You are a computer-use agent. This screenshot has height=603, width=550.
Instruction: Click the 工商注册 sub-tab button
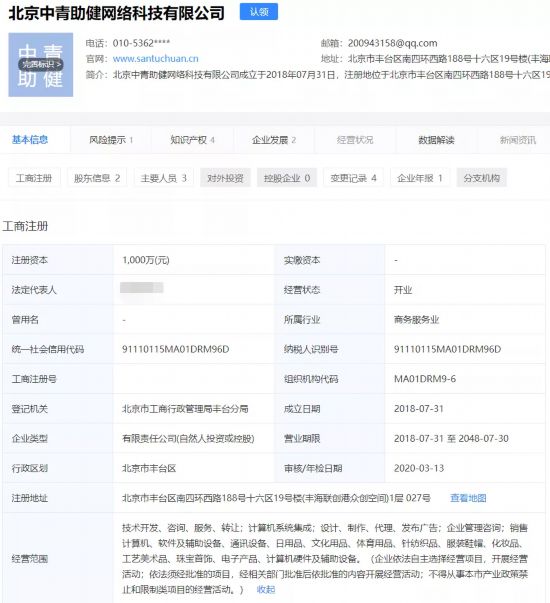coord(34,178)
